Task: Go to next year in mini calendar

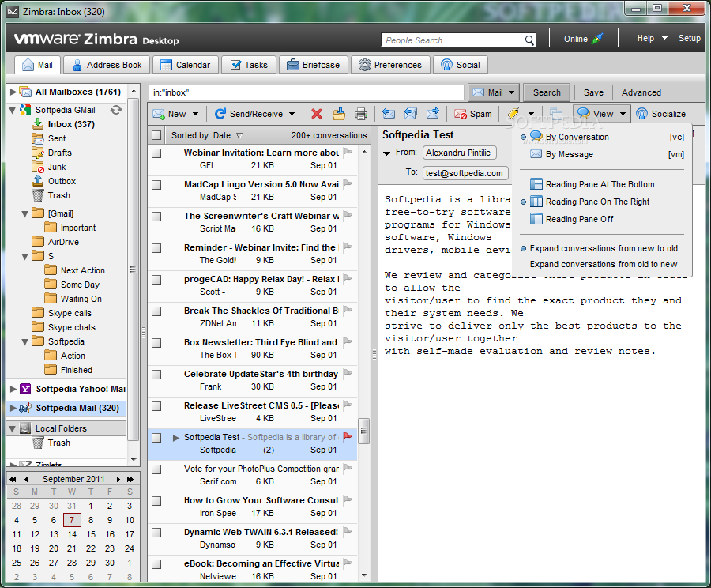Action: (x=130, y=479)
